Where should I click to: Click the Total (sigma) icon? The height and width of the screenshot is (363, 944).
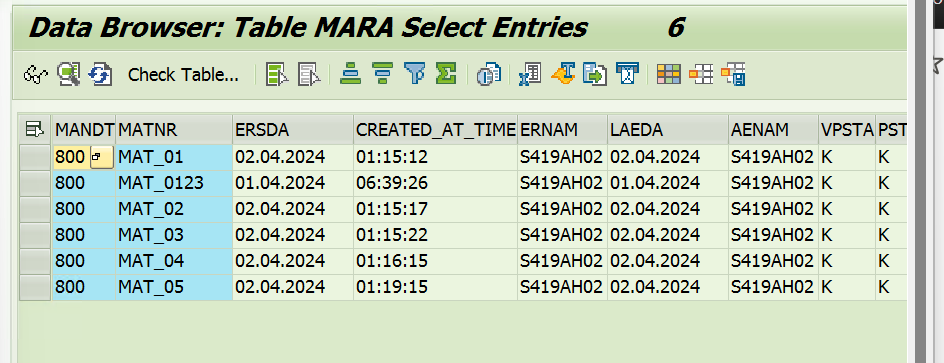tap(446, 74)
